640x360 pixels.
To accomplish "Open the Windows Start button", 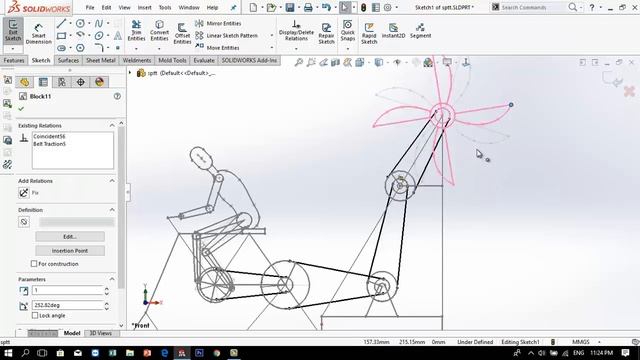I will 8,353.
